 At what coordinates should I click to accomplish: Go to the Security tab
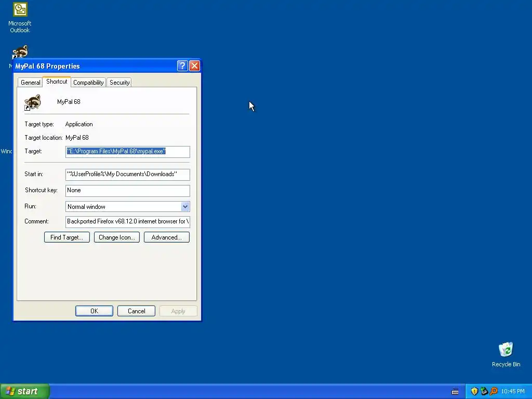point(119,83)
